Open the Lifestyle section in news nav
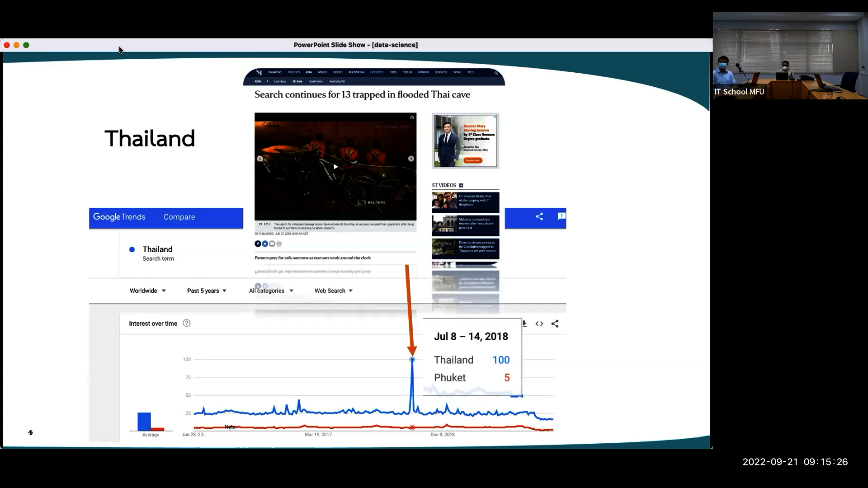The image size is (868, 488). 377,72
